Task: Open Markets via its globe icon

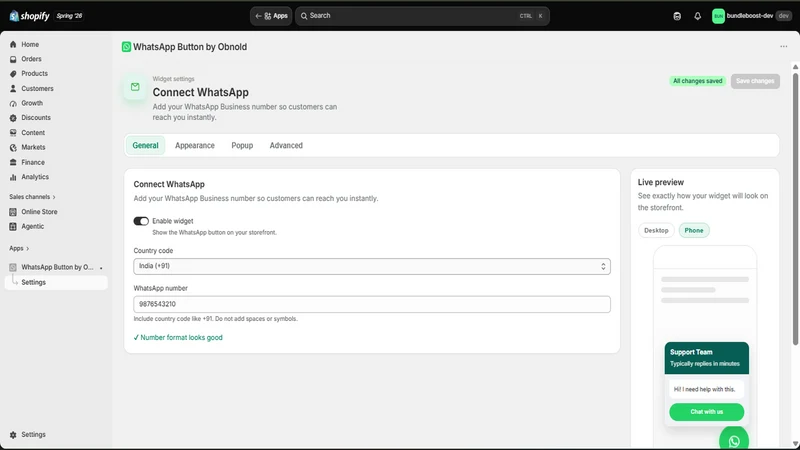Action: coord(13,147)
